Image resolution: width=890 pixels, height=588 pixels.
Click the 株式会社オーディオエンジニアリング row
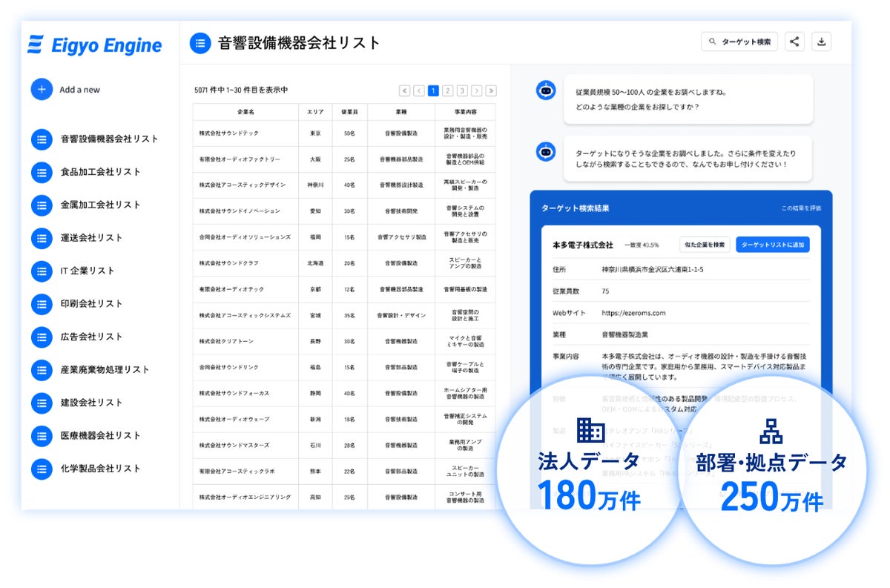[344, 497]
